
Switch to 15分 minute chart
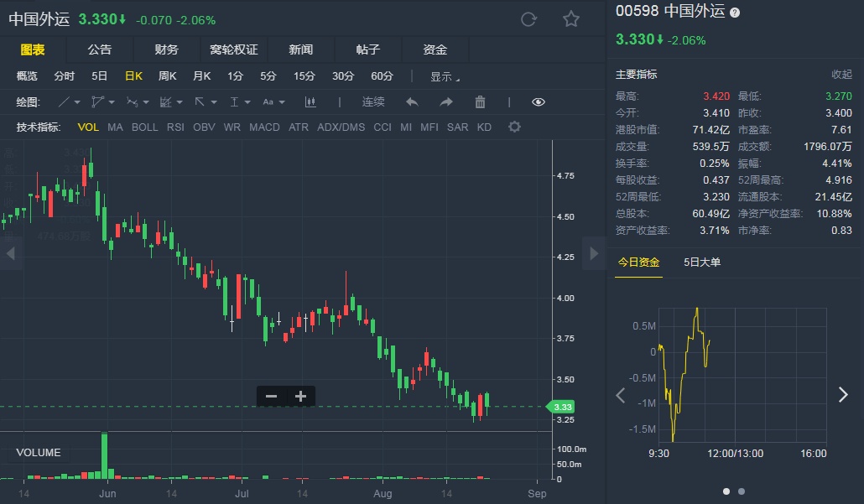pyautogui.click(x=304, y=76)
